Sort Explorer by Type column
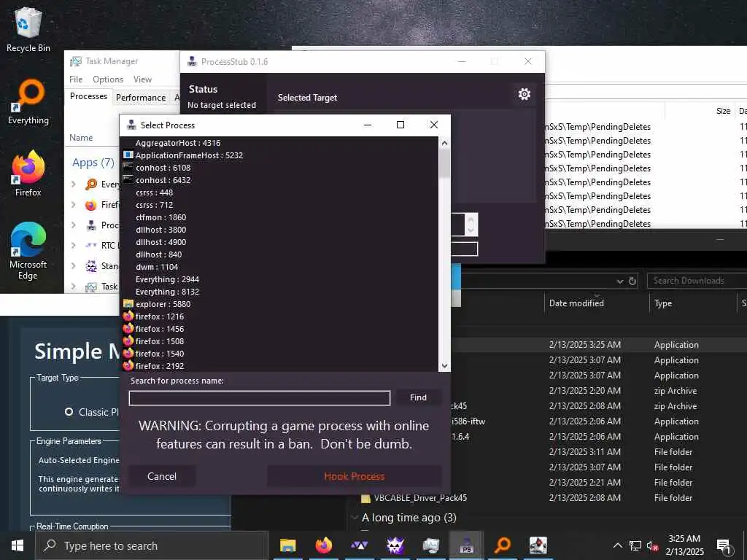This screenshot has height=560, width=747. [663, 303]
